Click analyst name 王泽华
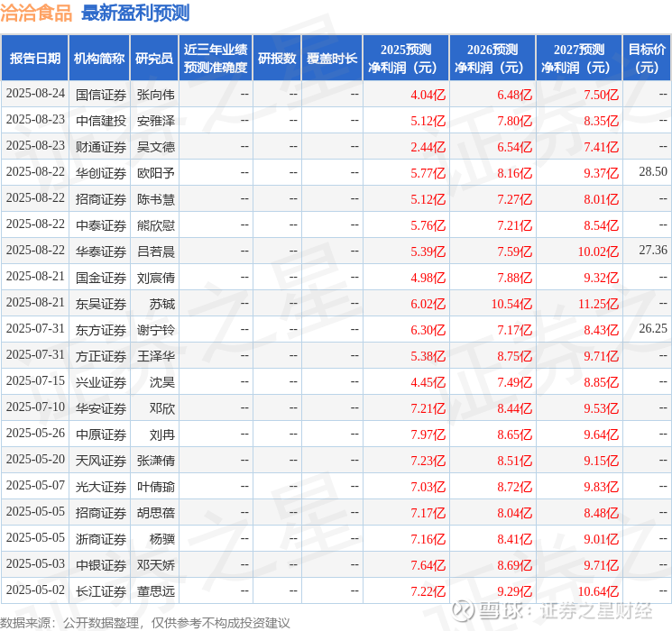 click(x=156, y=356)
